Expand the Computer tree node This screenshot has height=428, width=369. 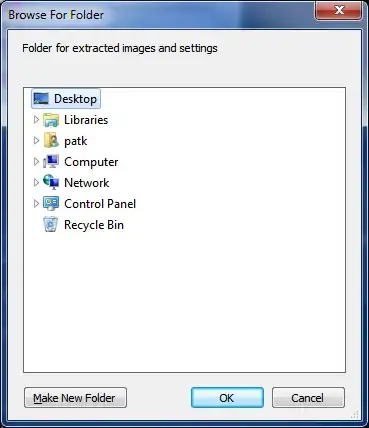click(36, 162)
